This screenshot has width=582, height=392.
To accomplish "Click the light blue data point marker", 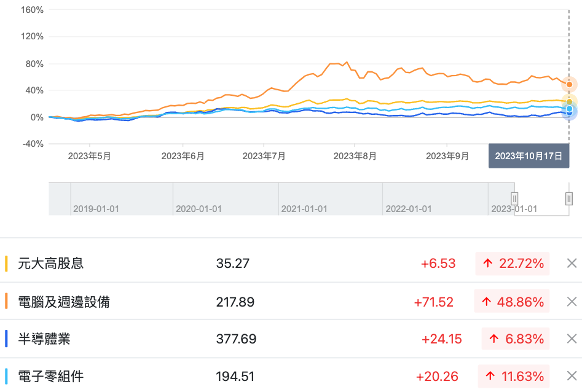I will tap(569, 109).
